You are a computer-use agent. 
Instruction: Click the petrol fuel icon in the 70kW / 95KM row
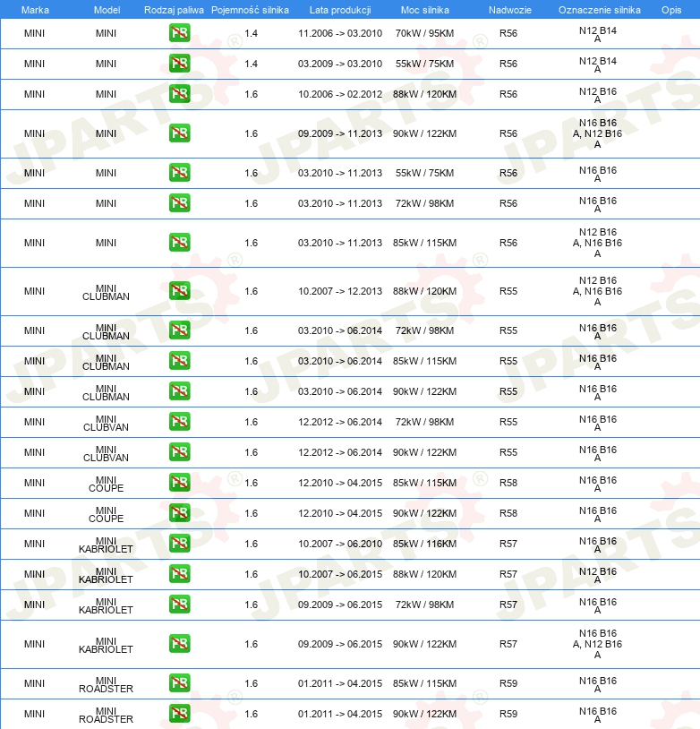[x=179, y=33]
